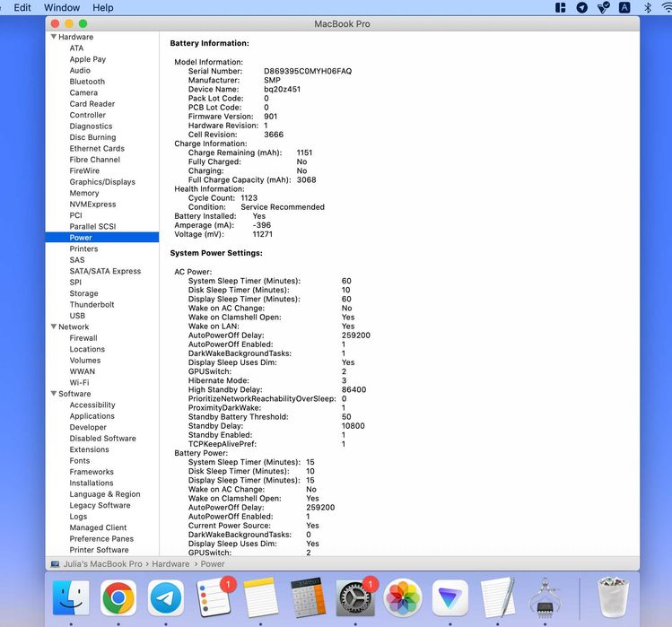Select Installations under Software
This screenshot has width=672, height=627.
pyautogui.click(x=92, y=483)
